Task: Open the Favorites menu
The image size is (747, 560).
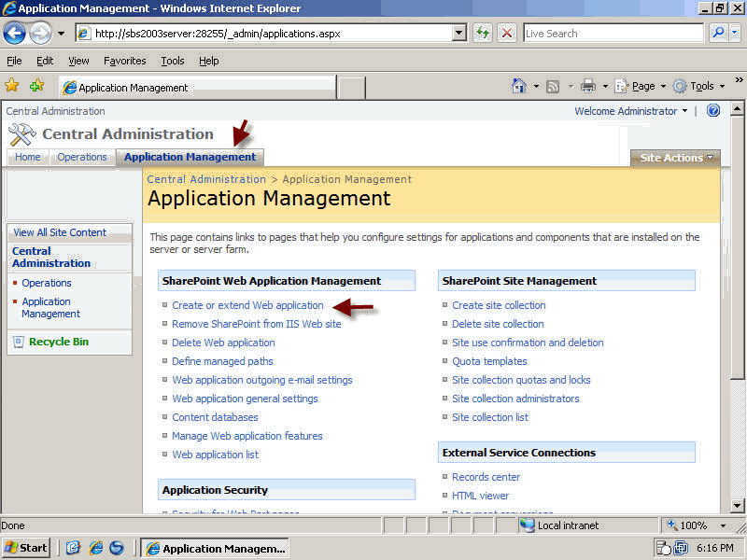Action: pos(125,61)
